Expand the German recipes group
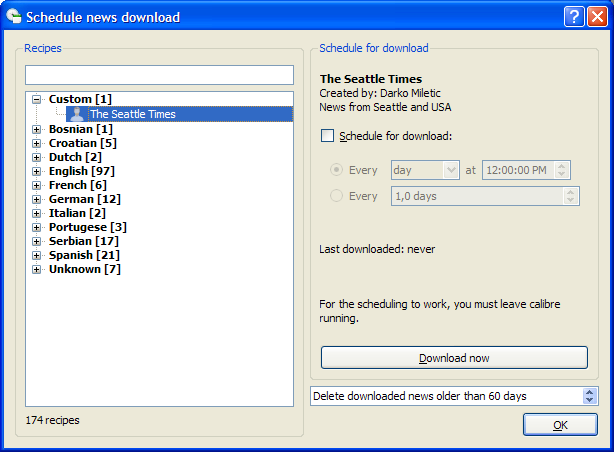The image size is (614, 452). [x=37, y=199]
